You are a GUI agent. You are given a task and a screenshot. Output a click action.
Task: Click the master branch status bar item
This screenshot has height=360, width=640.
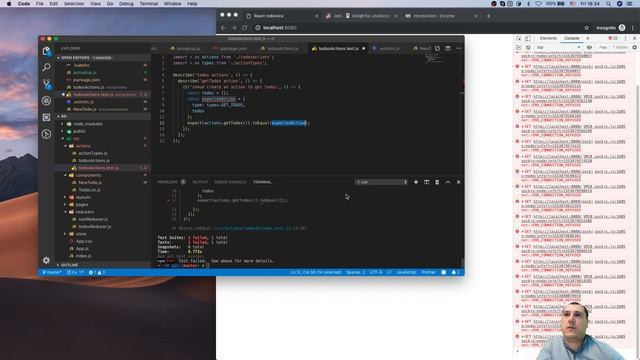[52, 272]
